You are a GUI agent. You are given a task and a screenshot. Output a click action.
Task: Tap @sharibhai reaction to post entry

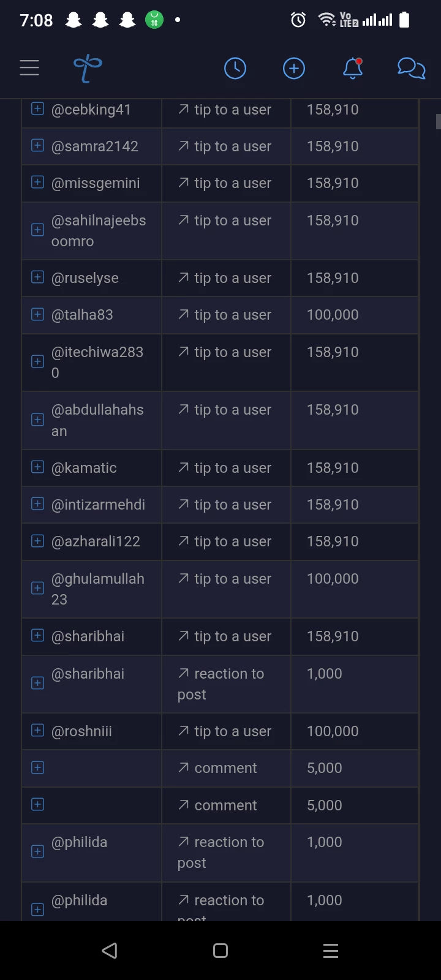coord(221,684)
